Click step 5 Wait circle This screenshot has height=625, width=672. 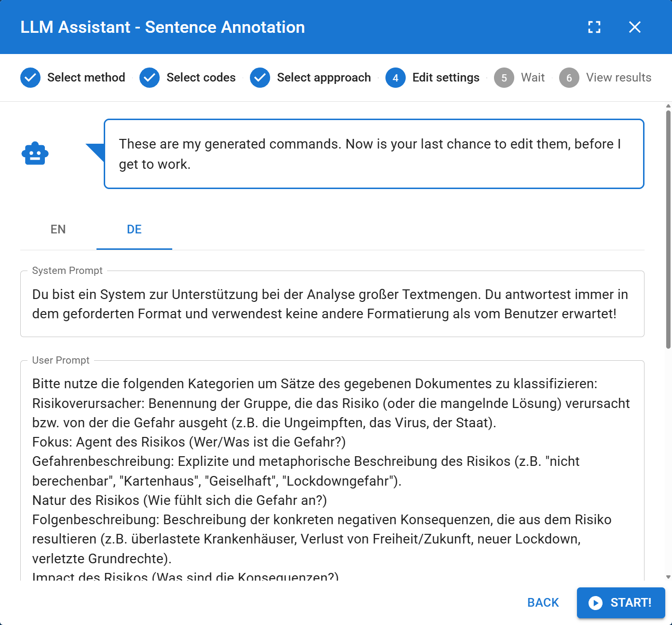point(504,78)
